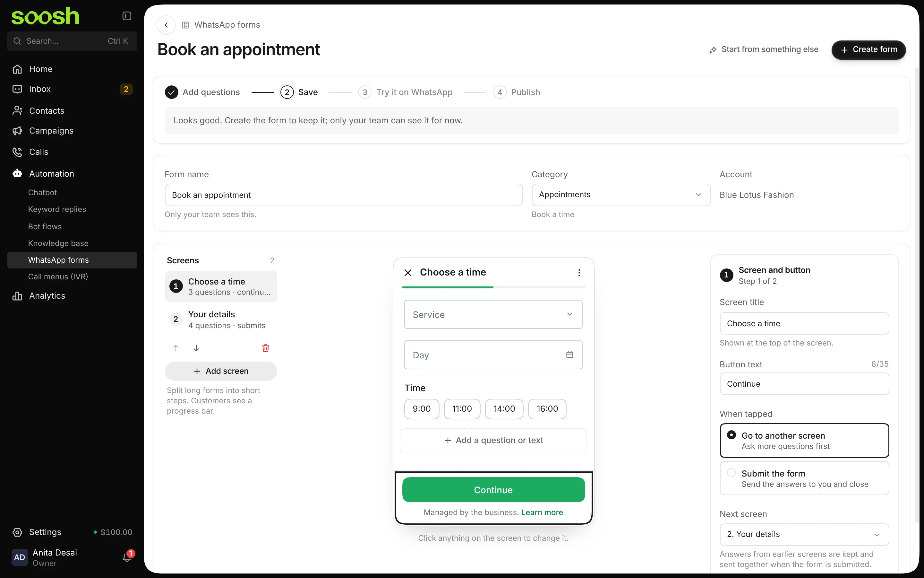Click the page vertical scrollbar

click(916, 294)
